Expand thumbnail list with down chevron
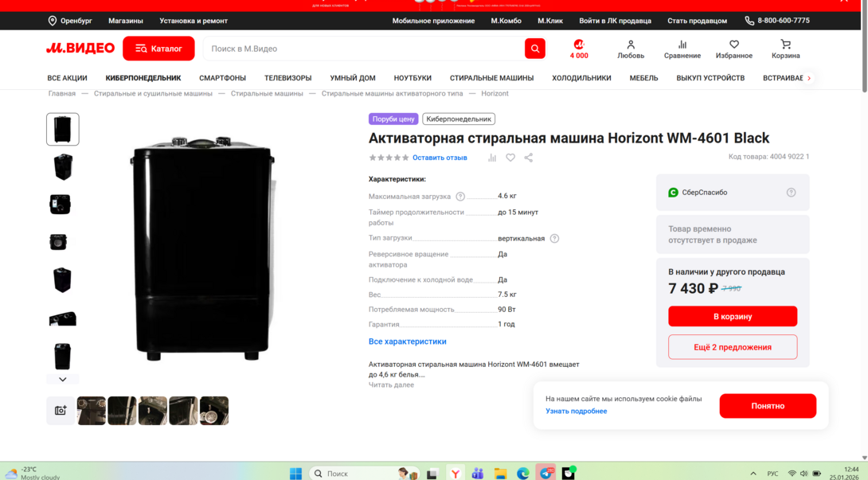The width and height of the screenshot is (868, 480). (63, 380)
